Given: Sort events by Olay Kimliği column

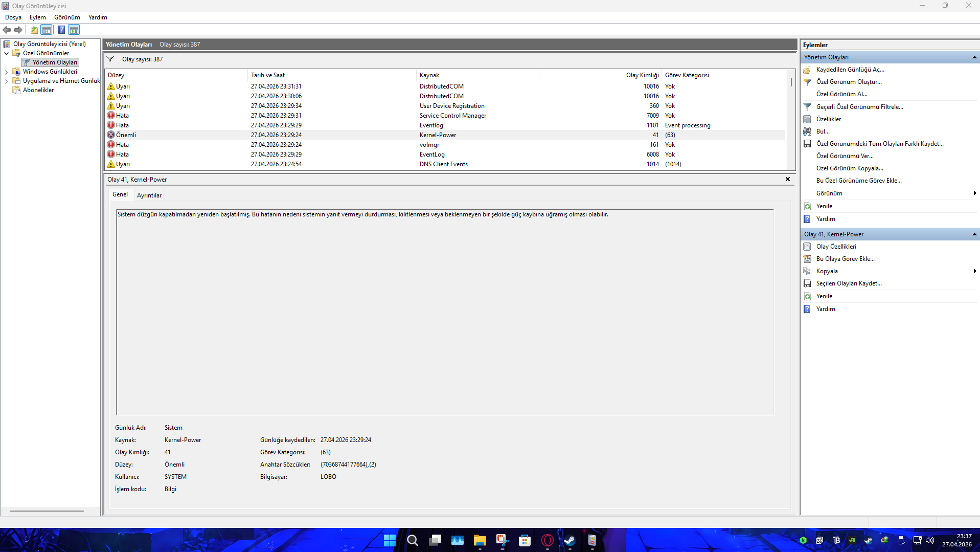Looking at the screenshot, I should pos(600,75).
